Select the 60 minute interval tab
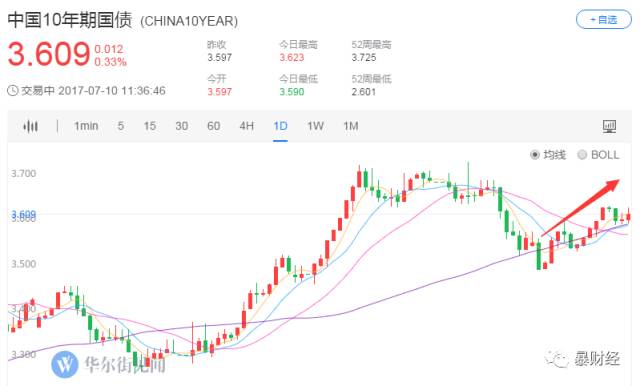 [213, 126]
